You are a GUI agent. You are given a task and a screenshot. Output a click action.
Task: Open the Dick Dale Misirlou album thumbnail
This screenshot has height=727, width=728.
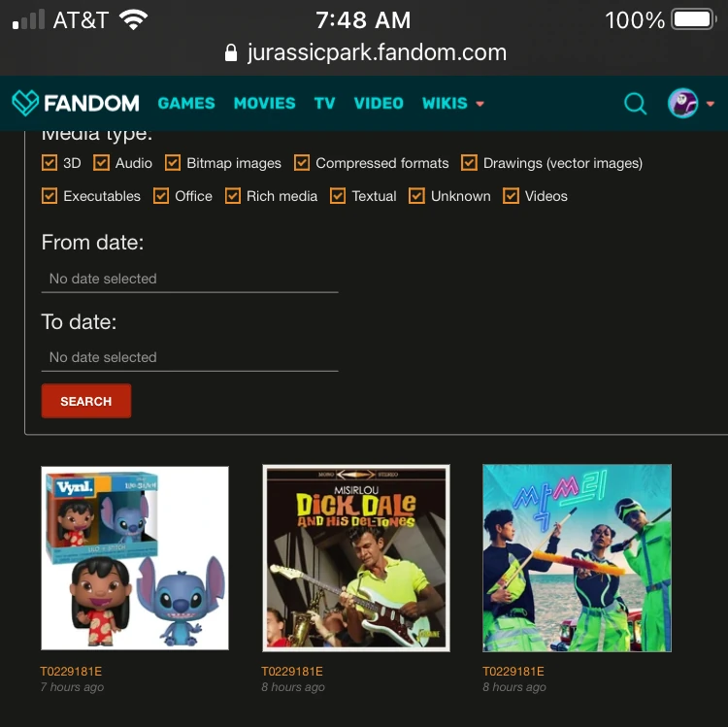(356, 558)
